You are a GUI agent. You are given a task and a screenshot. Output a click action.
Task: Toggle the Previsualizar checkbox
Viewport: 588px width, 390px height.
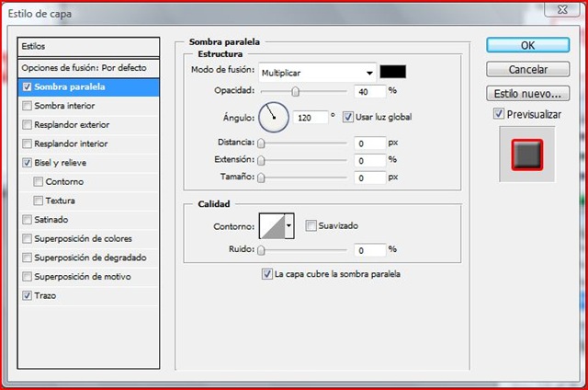tap(498, 114)
